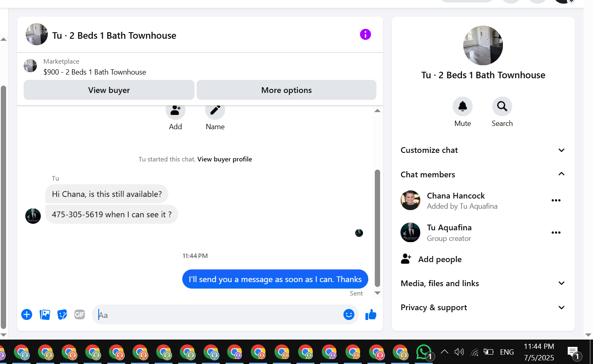Expand the Privacy & support section
The height and width of the screenshot is (364, 593).
[x=483, y=307]
